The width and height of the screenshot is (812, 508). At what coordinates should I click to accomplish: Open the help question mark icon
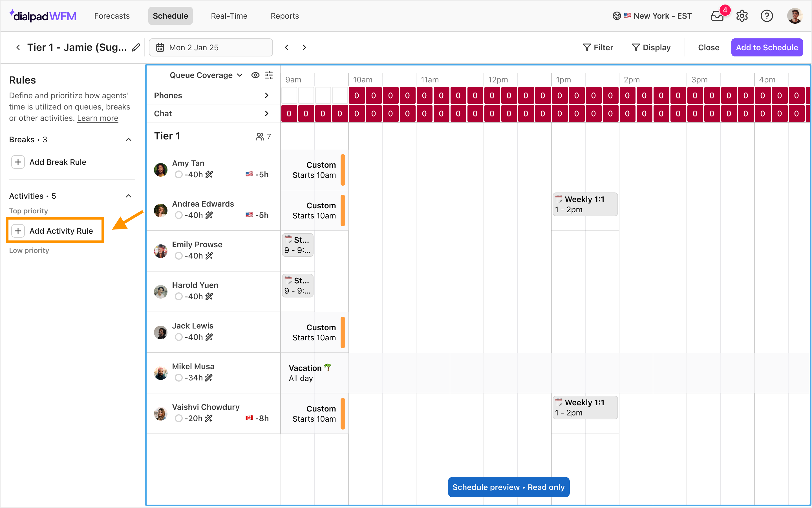pos(767,16)
